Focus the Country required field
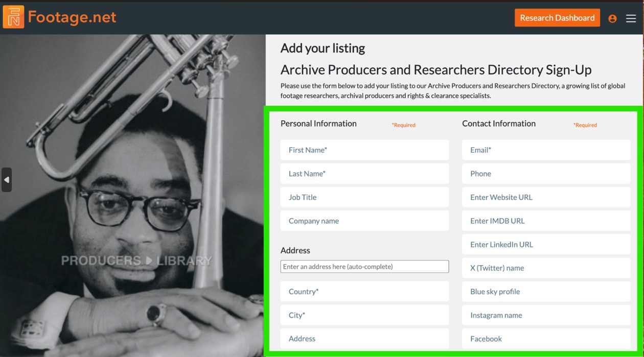 click(364, 292)
